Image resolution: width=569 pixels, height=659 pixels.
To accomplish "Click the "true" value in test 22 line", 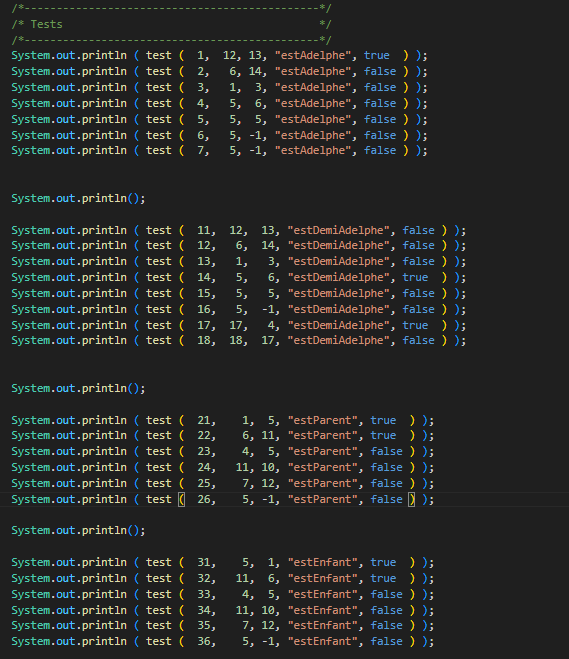I will 383,435.
